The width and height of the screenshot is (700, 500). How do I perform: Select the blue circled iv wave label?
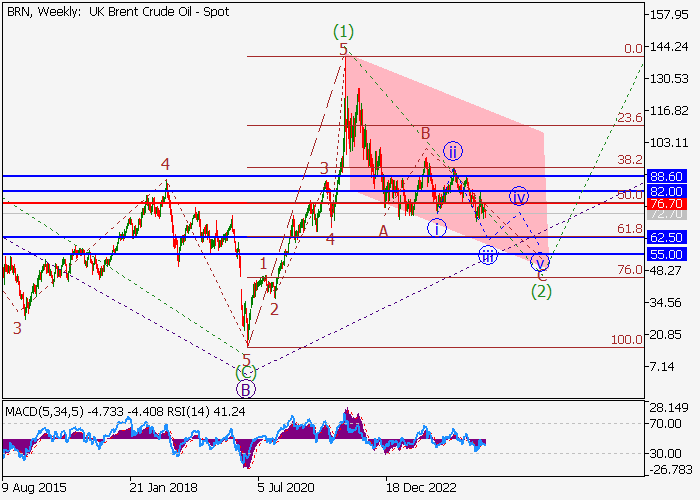(519, 196)
